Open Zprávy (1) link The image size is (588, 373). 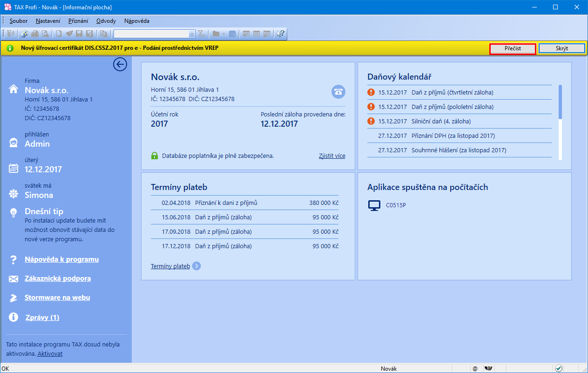(42, 318)
